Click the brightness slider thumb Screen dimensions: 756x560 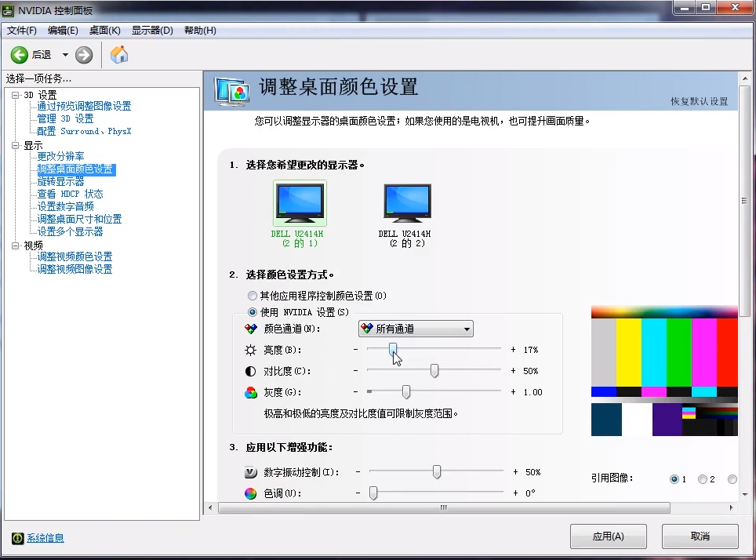tap(393, 350)
